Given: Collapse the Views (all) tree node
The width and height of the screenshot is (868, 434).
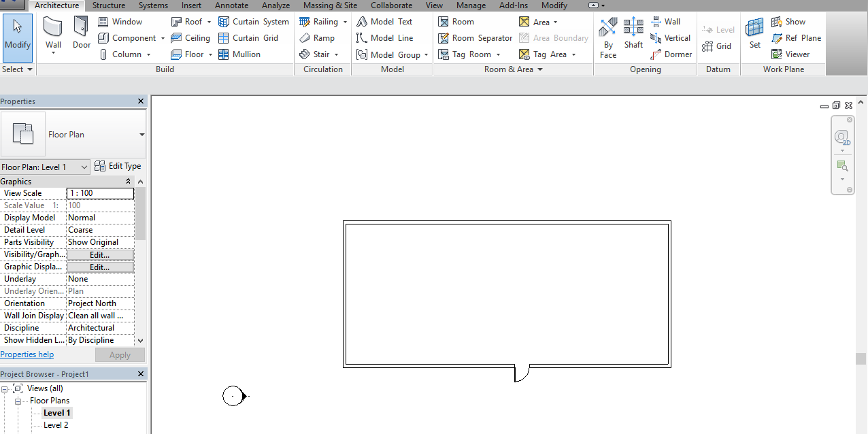Looking at the screenshot, I should [x=5, y=388].
